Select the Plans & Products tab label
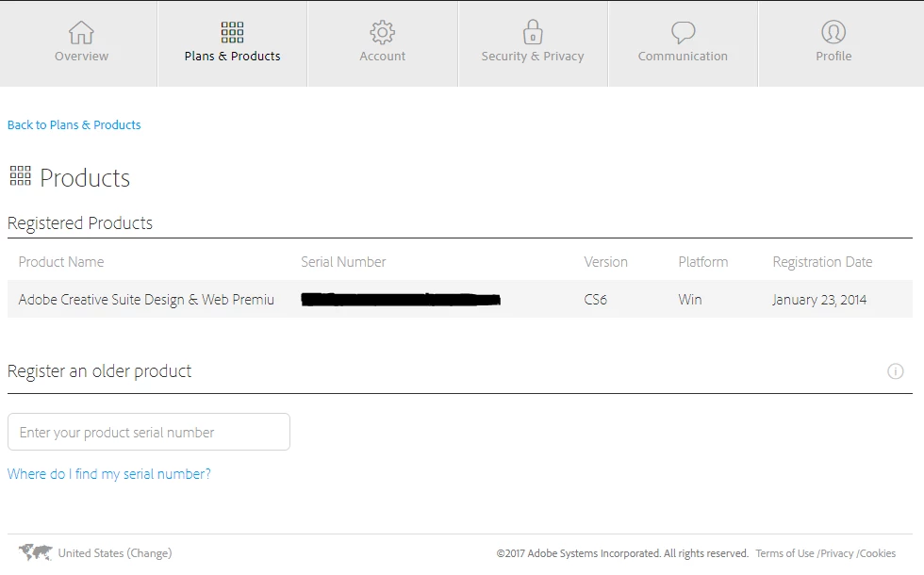This screenshot has width=924, height=575. [x=232, y=56]
